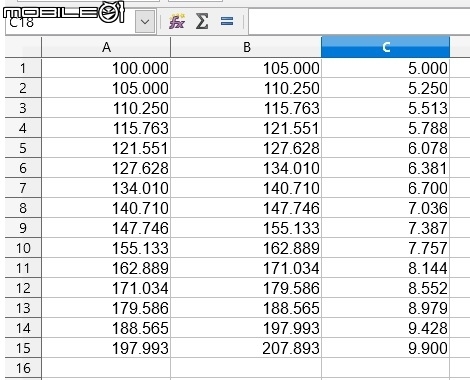Click cell A1 with 100.000
Screen dimensions: 470x380
106,68
